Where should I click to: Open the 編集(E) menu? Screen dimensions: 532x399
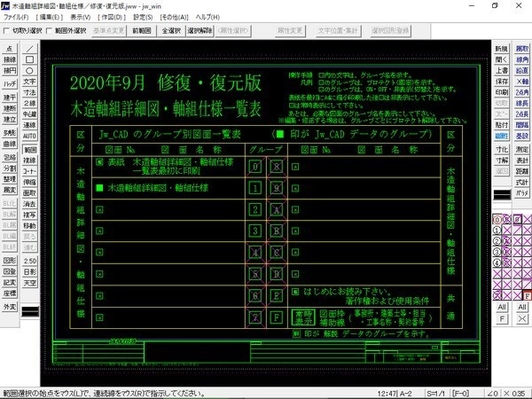[x=50, y=17]
